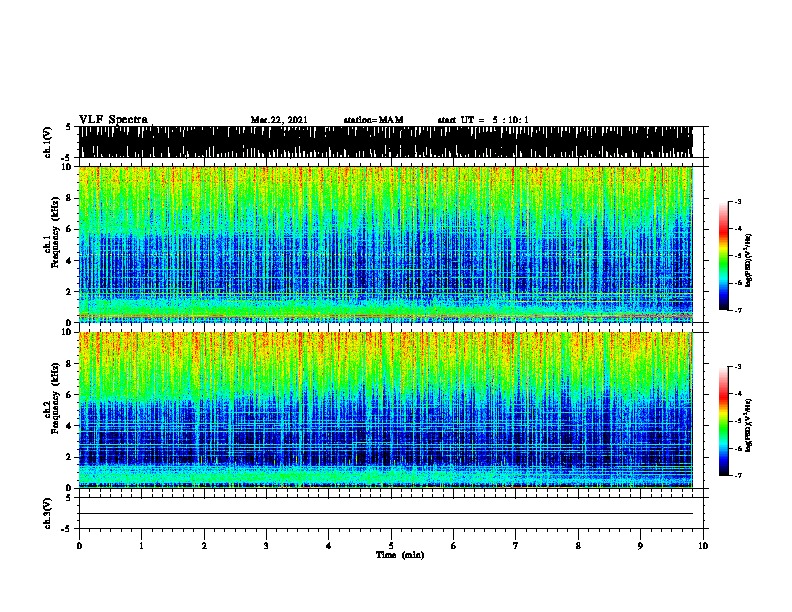Click the time axis tick label "6"
The width and height of the screenshot is (792, 612).
tap(454, 546)
